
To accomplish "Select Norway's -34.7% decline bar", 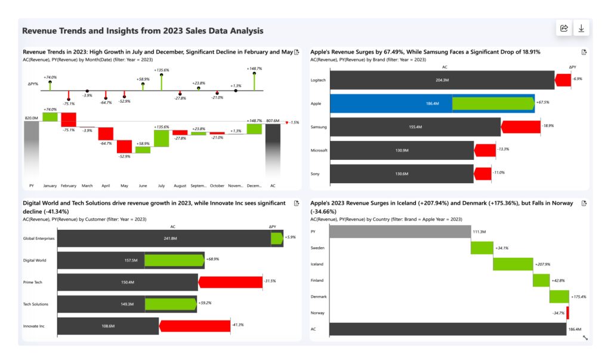I will [x=567, y=313].
